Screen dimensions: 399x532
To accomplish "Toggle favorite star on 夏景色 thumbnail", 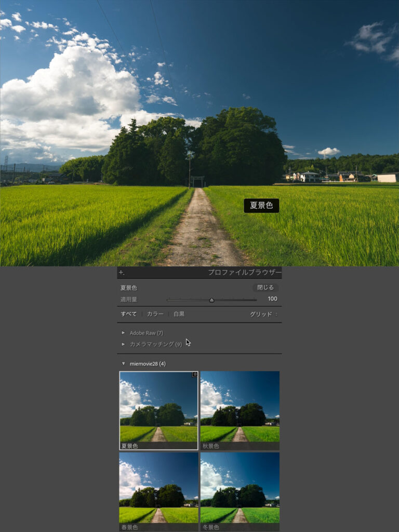I will point(195,374).
